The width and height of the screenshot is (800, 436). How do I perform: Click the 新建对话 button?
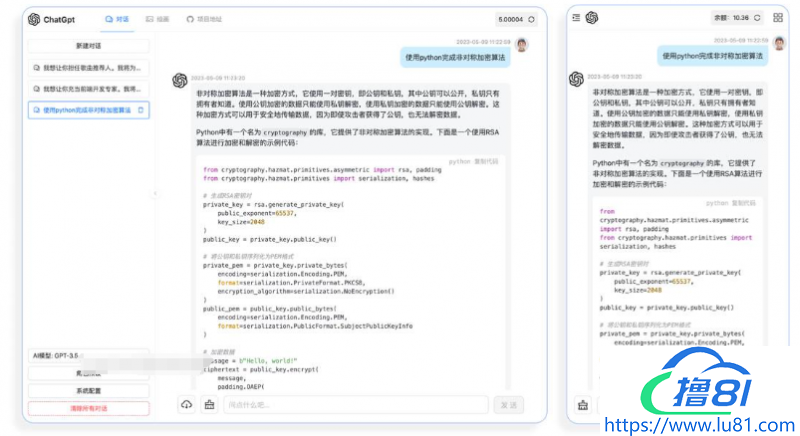88,46
